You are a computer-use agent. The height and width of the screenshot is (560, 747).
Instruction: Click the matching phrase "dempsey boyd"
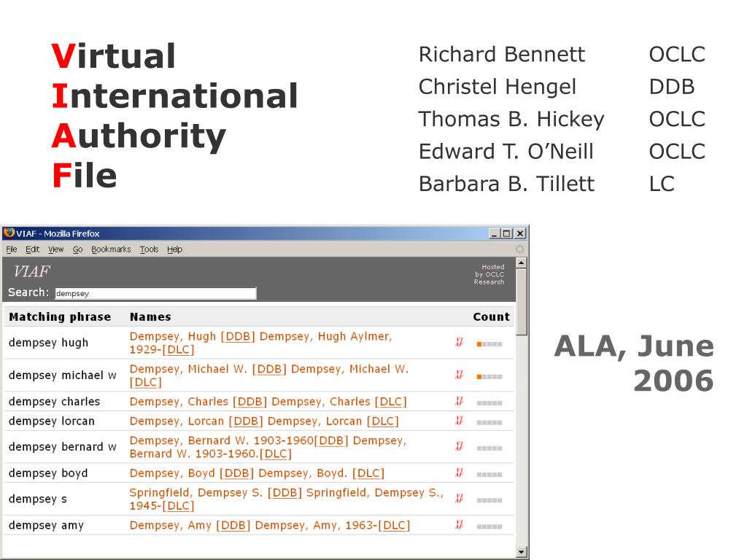(x=48, y=473)
